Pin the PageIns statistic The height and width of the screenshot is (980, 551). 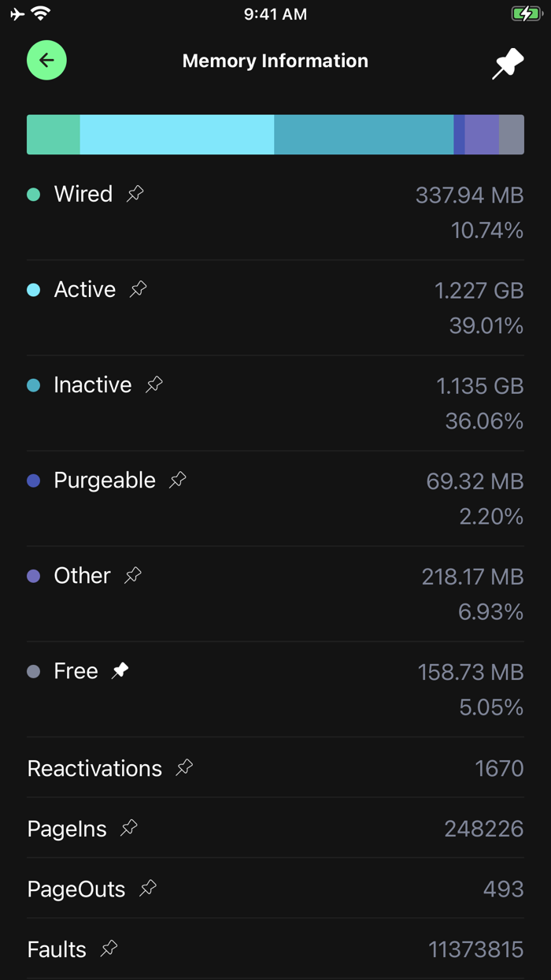129,828
